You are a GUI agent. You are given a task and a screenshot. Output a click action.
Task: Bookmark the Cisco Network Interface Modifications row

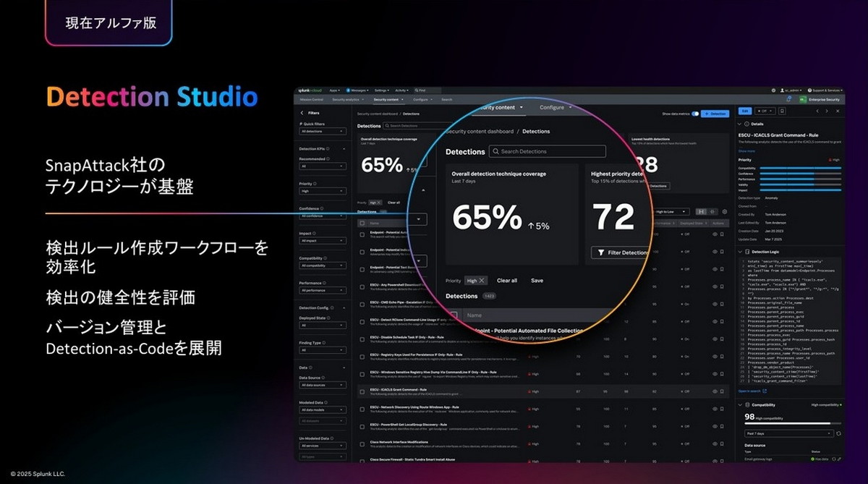722,443
